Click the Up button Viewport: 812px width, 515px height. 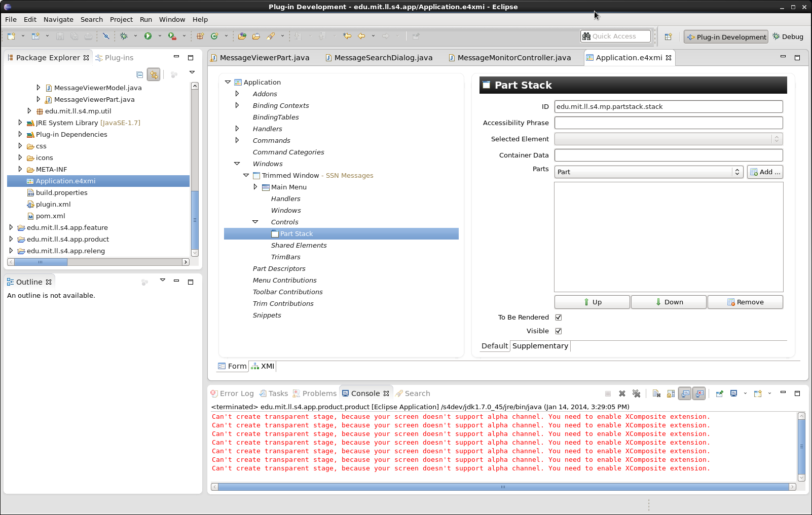[592, 302]
